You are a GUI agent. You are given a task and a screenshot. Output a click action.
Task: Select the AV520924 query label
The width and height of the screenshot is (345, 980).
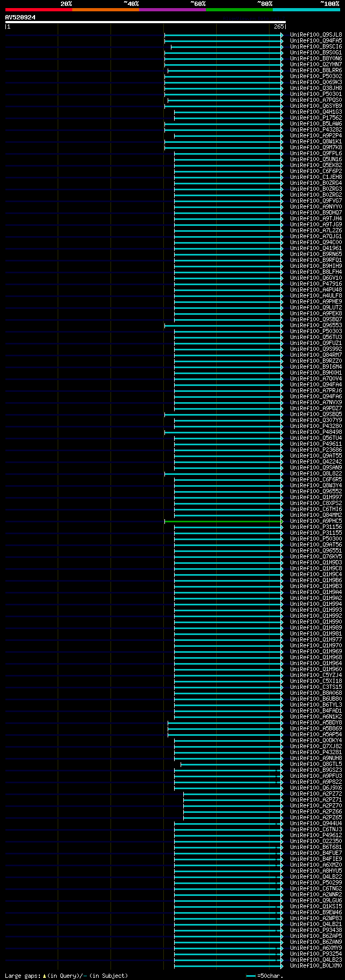pyautogui.click(x=20, y=17)
